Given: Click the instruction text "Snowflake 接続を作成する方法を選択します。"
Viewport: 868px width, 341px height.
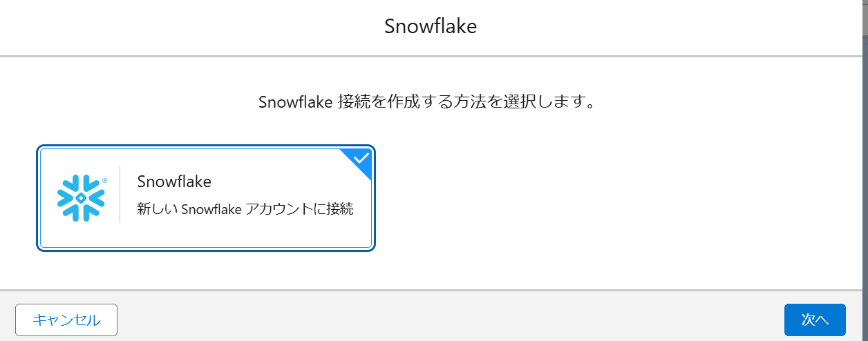Looking at the screenshot, I should pos(427,103).
